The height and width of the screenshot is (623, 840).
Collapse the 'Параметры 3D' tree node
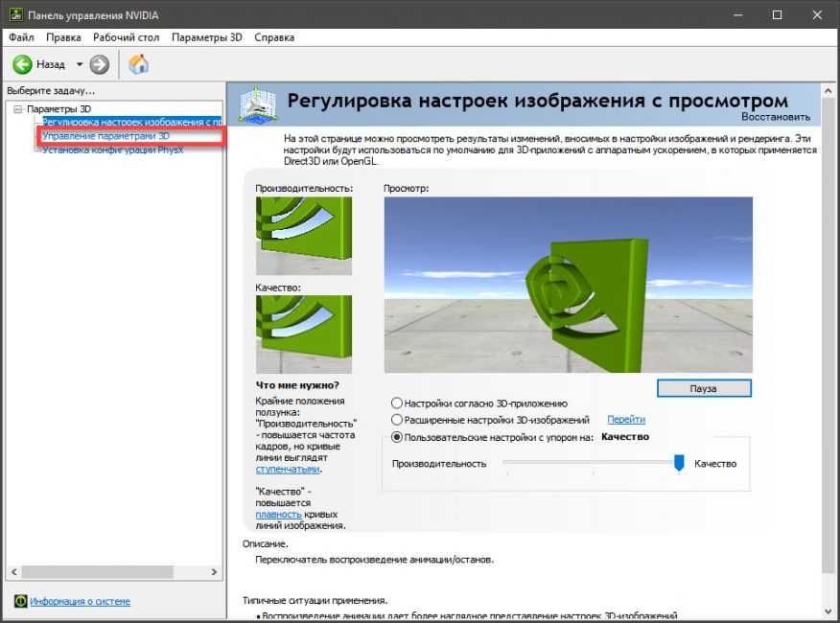[18, 109]
